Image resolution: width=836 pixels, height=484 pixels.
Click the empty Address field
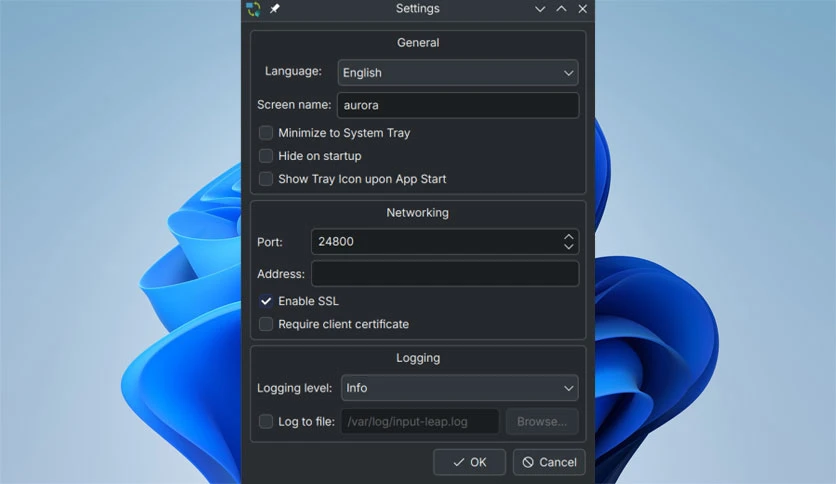point(445,273)
